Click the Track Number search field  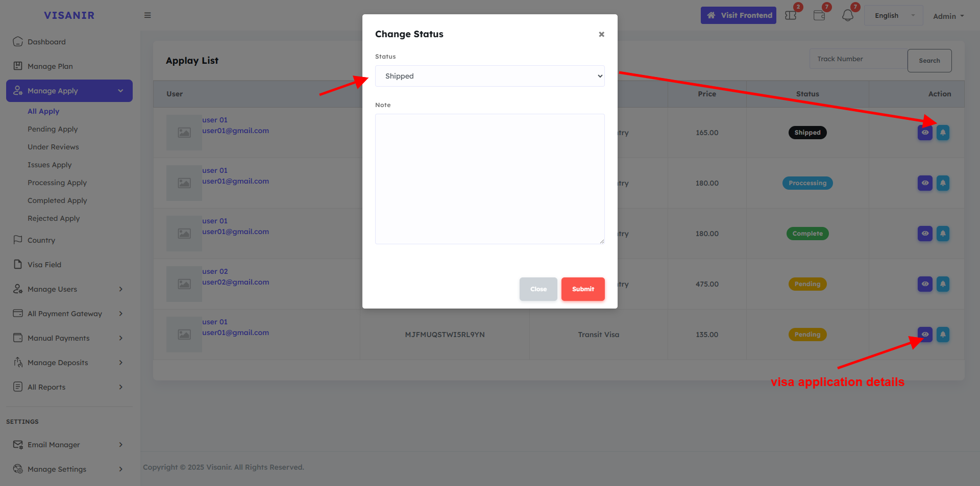click(858, 59)
